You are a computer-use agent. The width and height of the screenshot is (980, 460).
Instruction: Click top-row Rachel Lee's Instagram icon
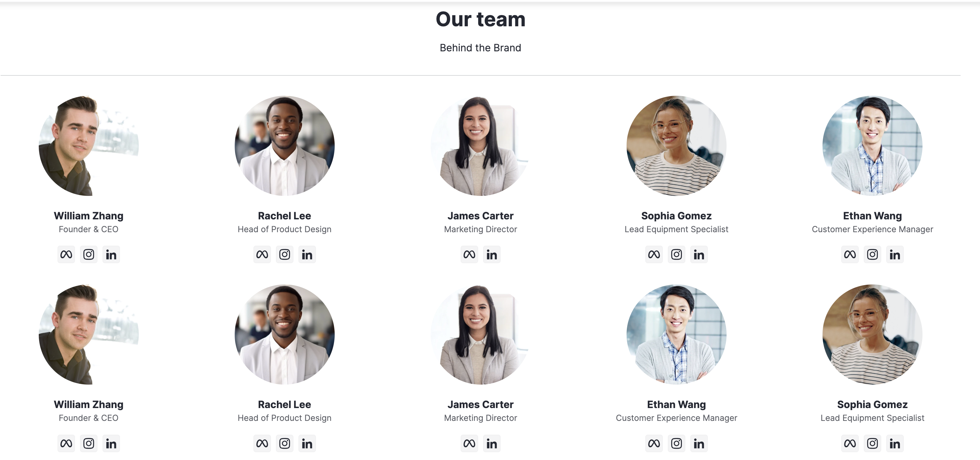pyautogui.click(x=285, y=254)
